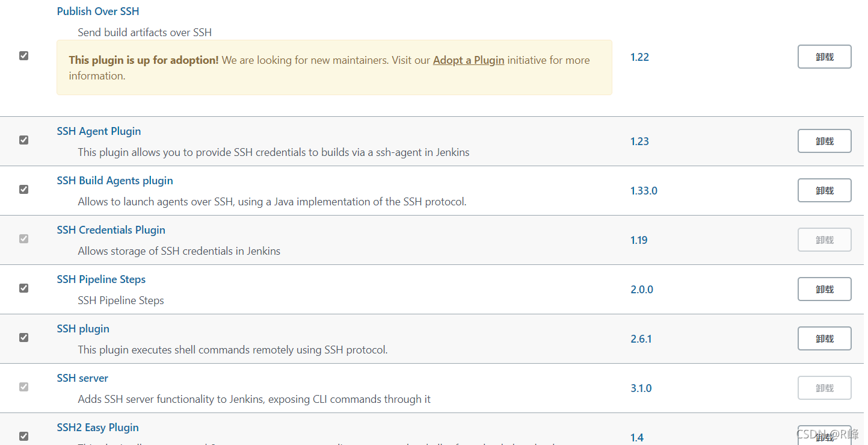Open version 1.33.0 link

click(x=644, y=191)
